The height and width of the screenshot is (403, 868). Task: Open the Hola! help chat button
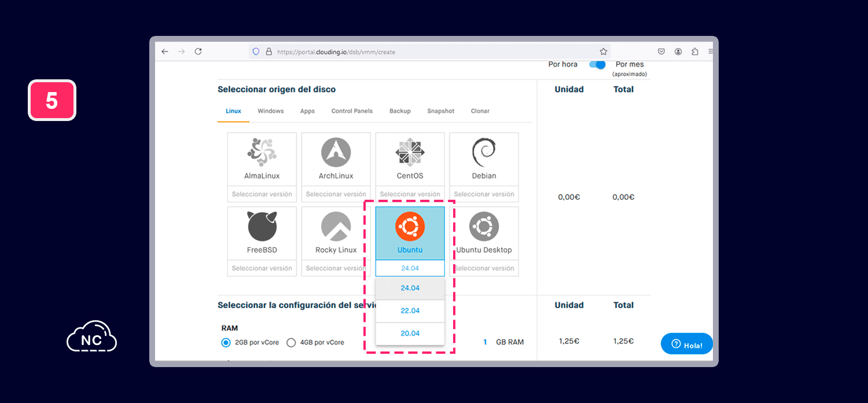[x=687, y=344]
